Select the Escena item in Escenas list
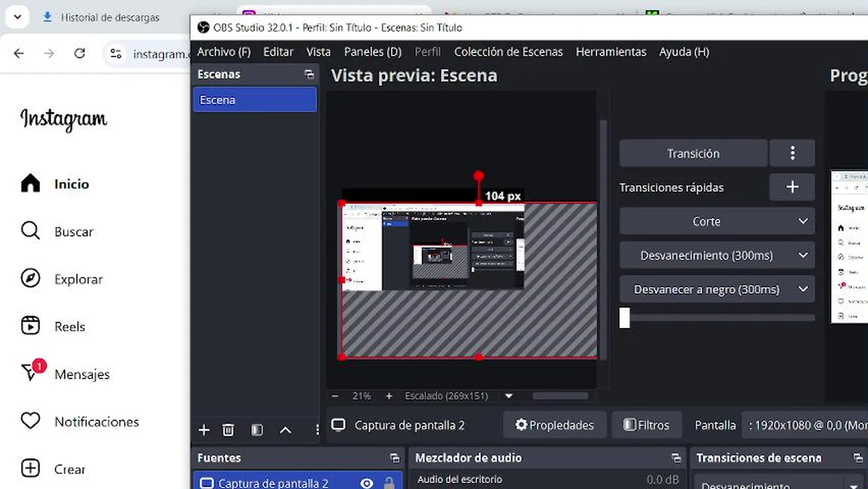The height and width of the screenshot is (489, 868). pyautogui.click(x=255, y=100)
